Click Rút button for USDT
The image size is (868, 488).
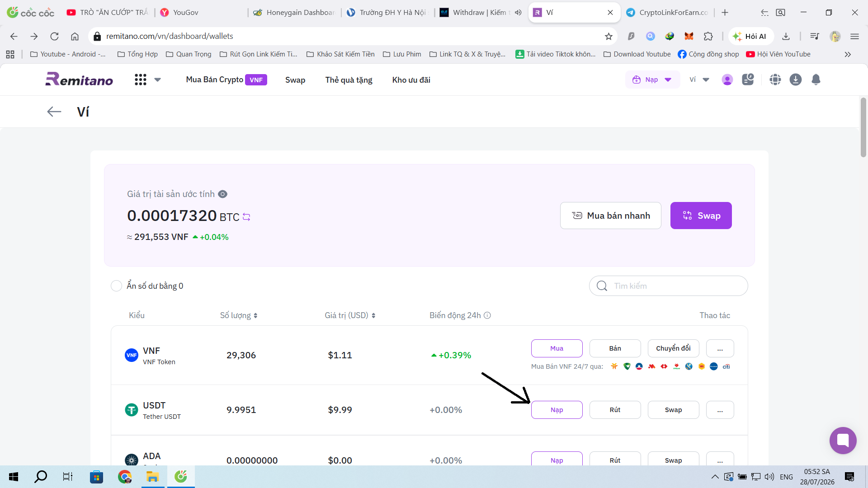pos(615,410)
